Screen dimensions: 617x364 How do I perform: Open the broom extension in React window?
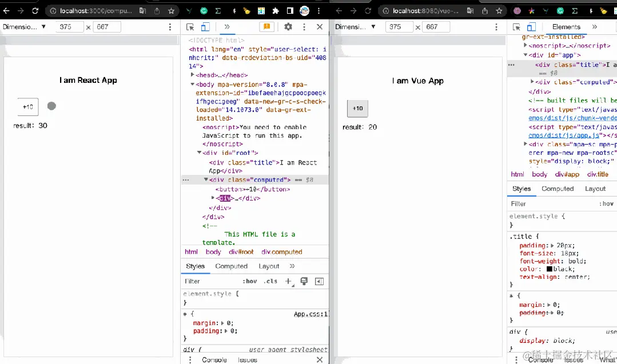tap(246, 11)
